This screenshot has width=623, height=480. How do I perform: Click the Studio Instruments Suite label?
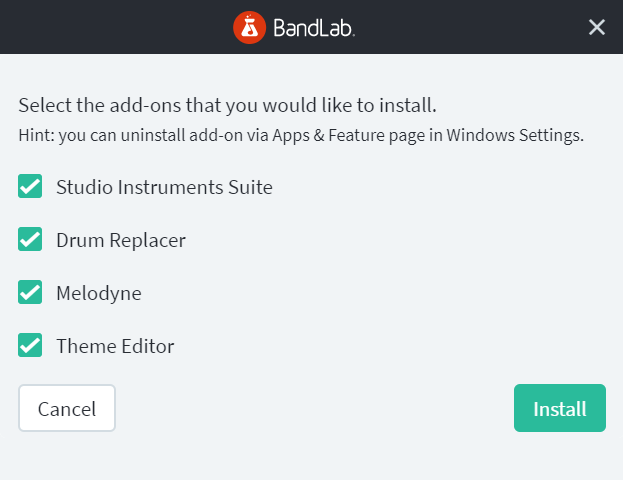(x=164, y=187)
